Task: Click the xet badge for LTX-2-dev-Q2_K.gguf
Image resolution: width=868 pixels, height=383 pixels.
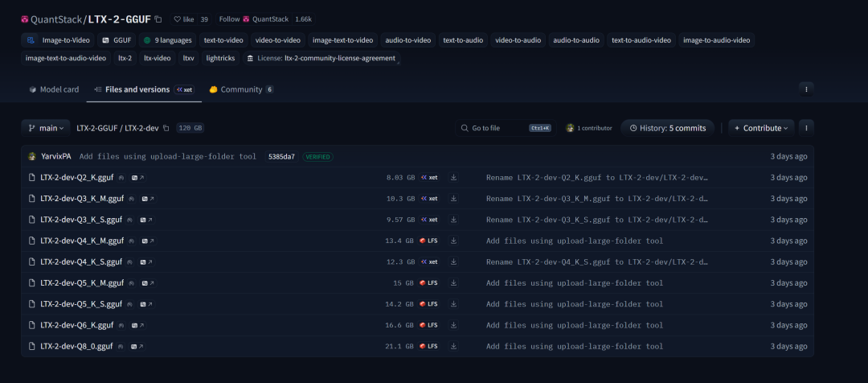Action: (429, 178)
